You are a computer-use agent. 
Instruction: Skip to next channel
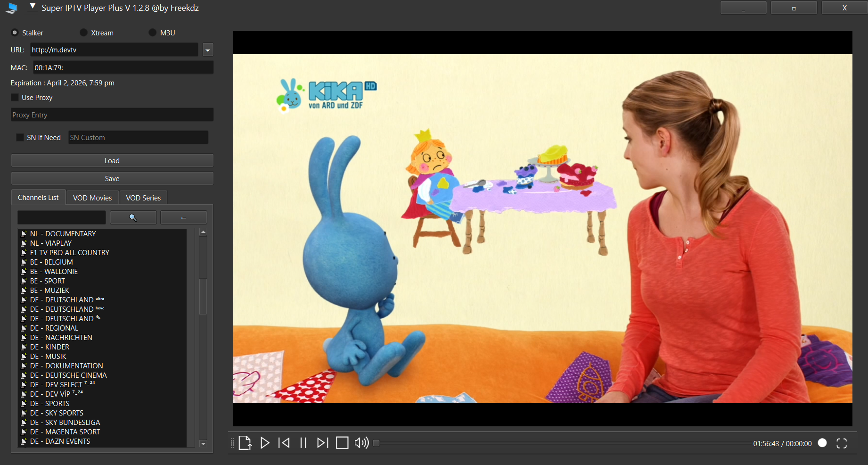[x=323, y=443]
